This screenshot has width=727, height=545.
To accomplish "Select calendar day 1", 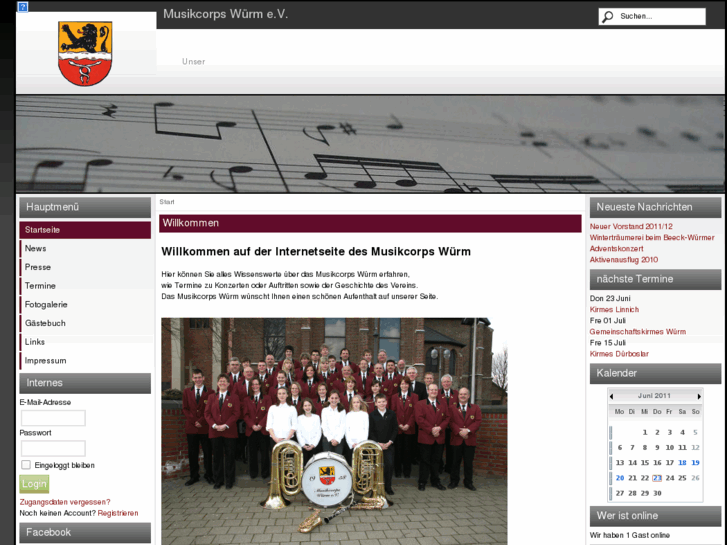I will pos(645,432).
